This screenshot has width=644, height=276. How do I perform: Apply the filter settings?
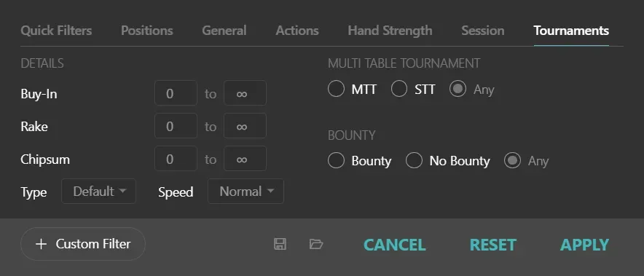[x=584, y=245]
